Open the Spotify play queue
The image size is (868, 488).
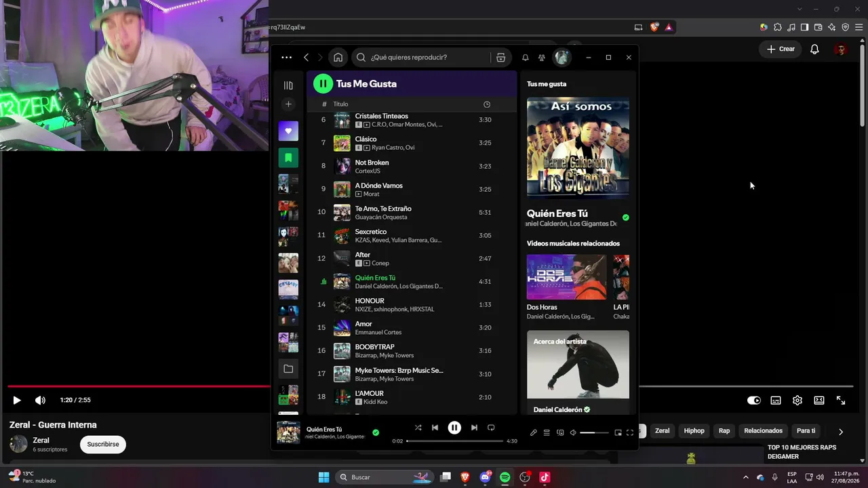pos(547,432)
